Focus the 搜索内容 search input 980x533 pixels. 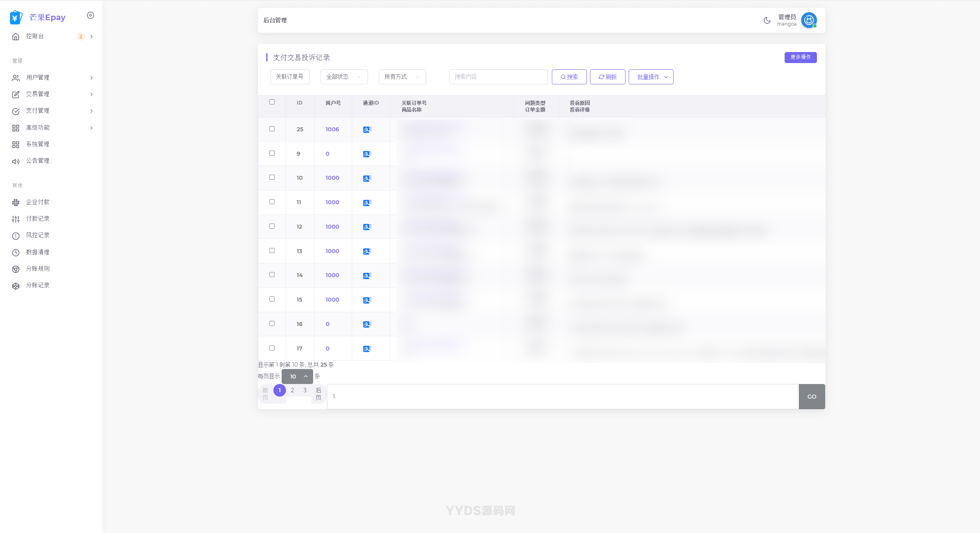[x=498, y=77]
